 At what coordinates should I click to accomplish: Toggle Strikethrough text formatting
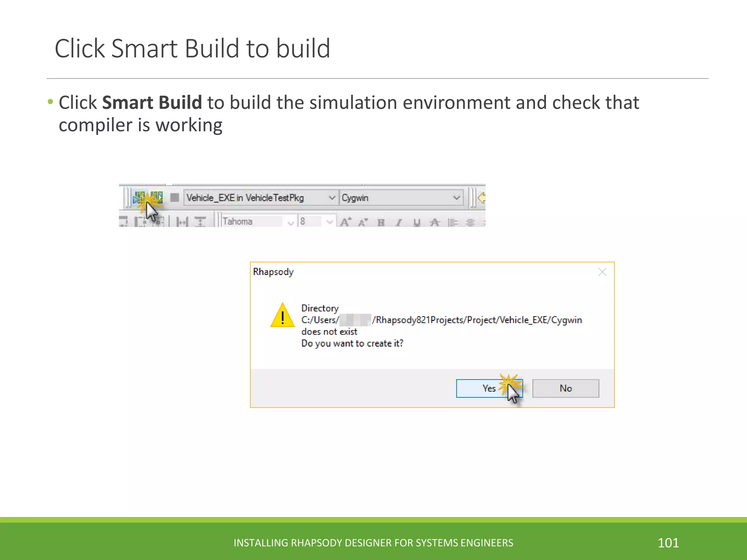[434, 222]
